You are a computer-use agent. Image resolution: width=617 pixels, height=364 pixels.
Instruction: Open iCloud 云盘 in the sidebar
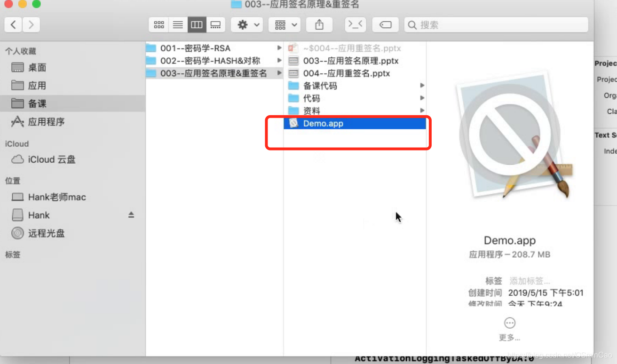(72, 159)
